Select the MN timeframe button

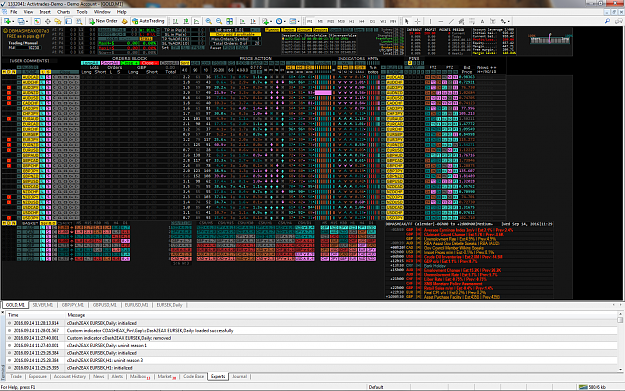point(393,21)
